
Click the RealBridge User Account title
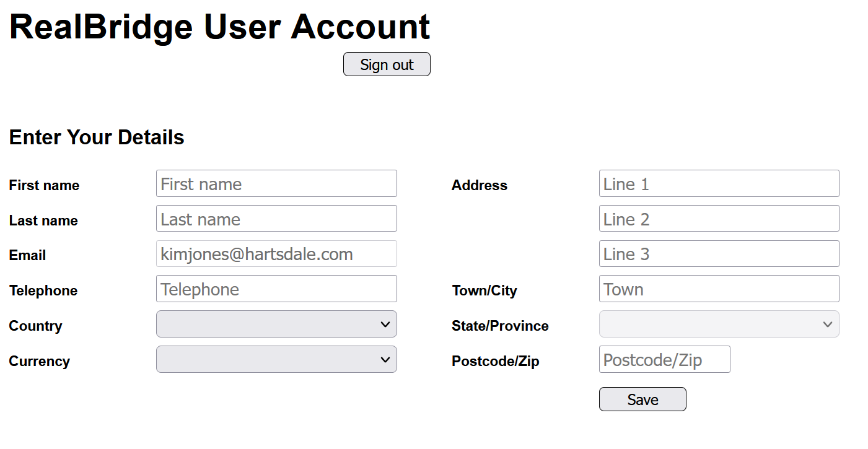point(219,27)
